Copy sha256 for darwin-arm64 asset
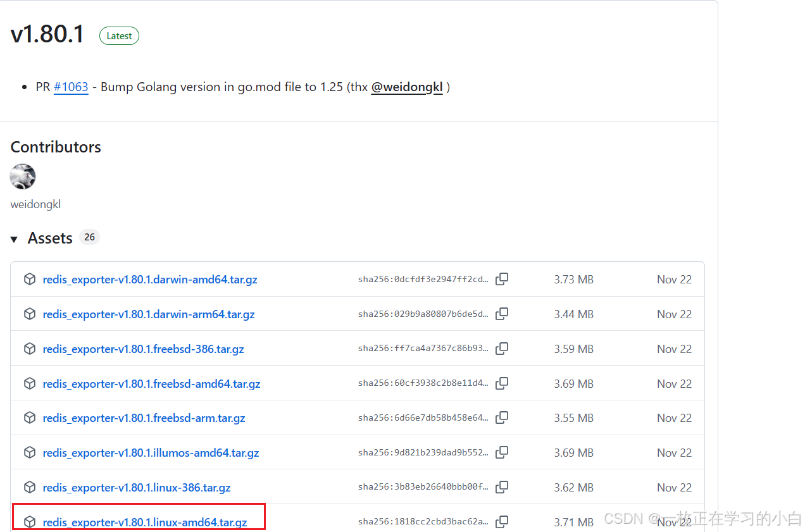The image size is (805, 532). pos(502,314)
